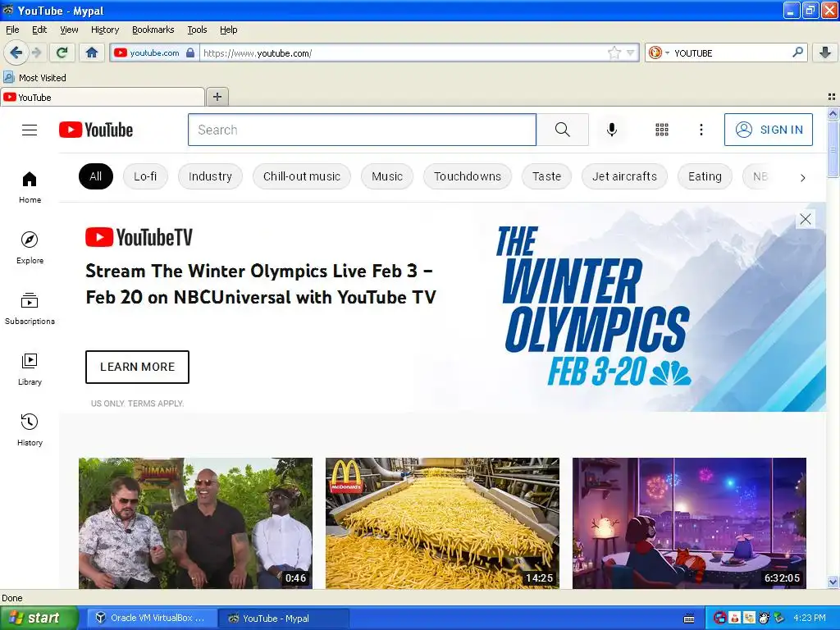Reload the page with the refresh icon
Viewport: 840px width, 630px height.
pos(62,52)
